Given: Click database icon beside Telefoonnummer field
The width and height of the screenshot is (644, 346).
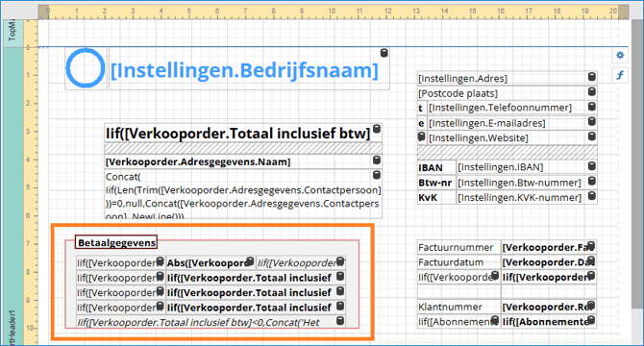Looking at the screenshot, I should point(591,107).
